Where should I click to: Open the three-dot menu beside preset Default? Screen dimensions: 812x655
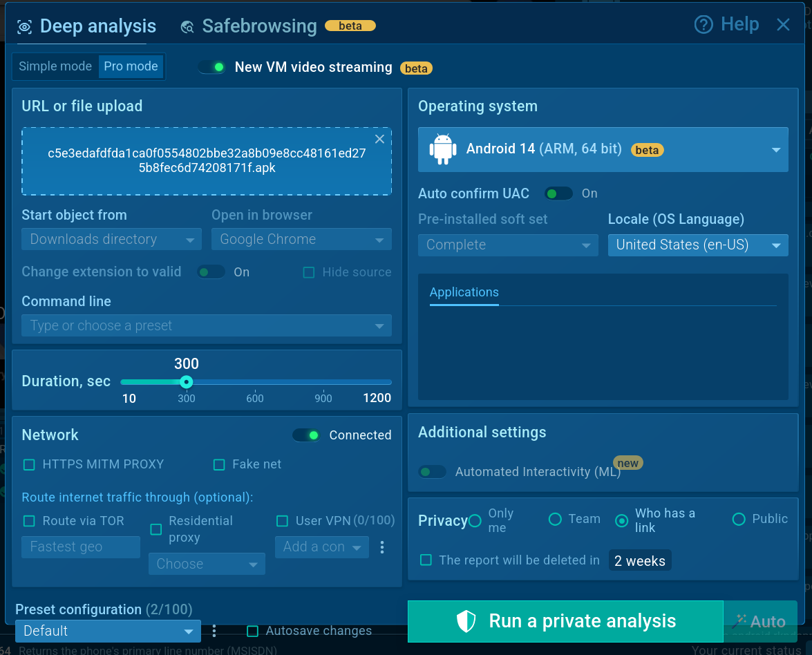click(x=214, y=631)
